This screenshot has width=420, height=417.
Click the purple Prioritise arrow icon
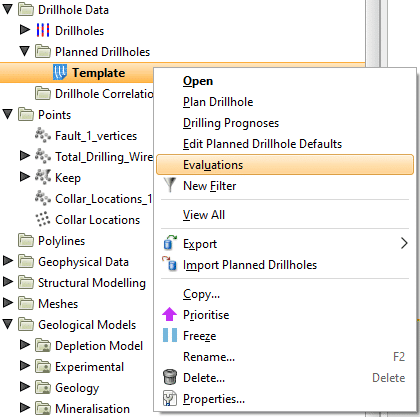(x=170, y=314)
